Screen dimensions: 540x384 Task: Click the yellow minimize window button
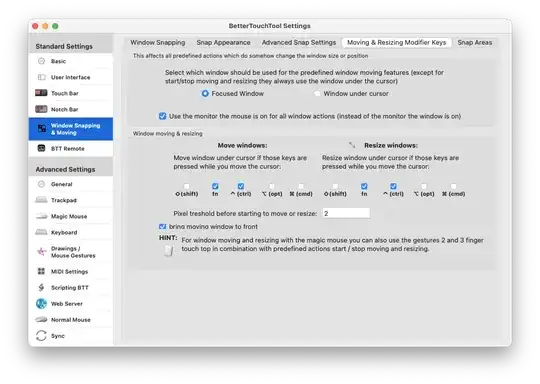45,26
